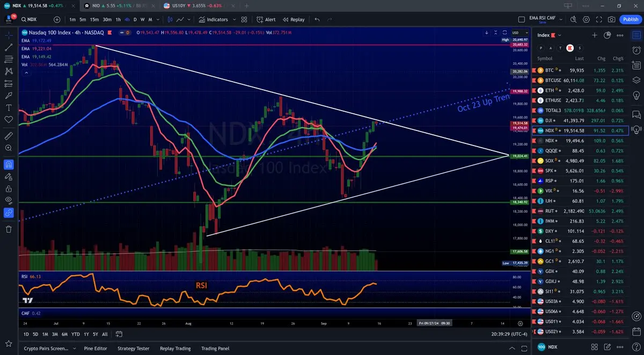
Task: Filter watchlist by red flag
Action: (571, 48)
